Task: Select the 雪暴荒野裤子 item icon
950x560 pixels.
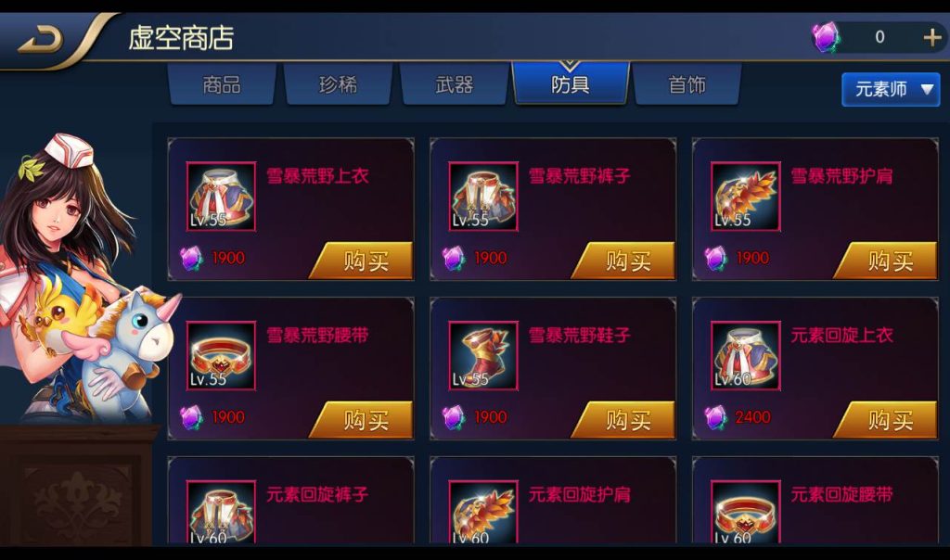Action: [x=483, y=197]
